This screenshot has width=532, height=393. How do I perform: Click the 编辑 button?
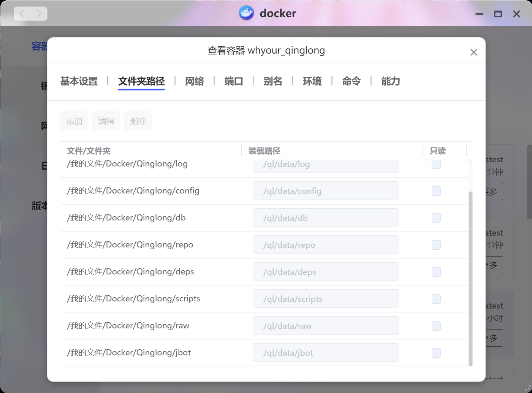pos(106,121)
